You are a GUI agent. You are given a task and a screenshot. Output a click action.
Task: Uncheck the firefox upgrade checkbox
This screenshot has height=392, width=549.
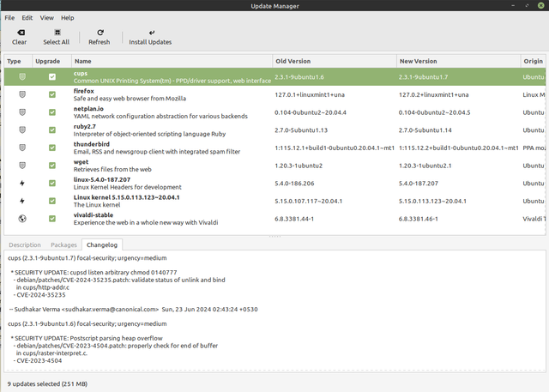tap(52, 94)
